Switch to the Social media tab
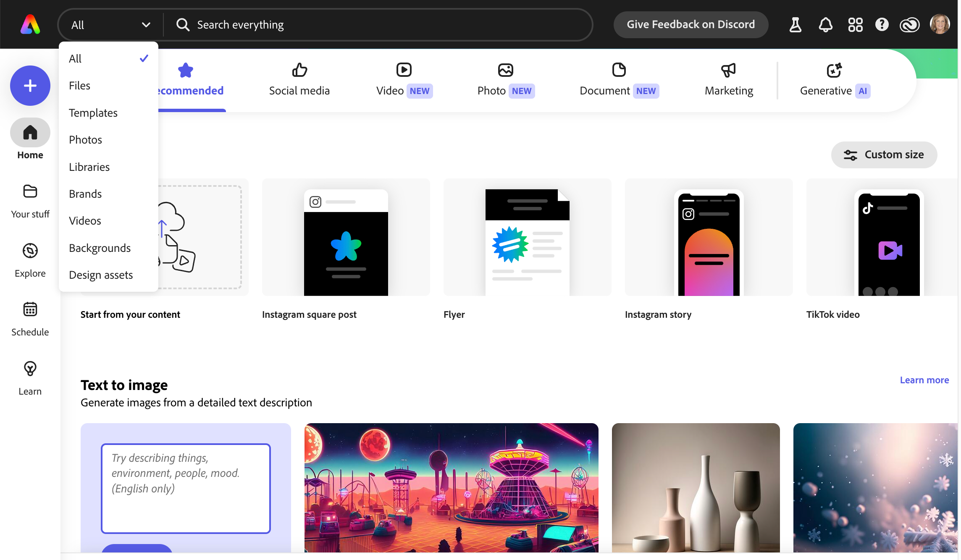 point(299,80)
